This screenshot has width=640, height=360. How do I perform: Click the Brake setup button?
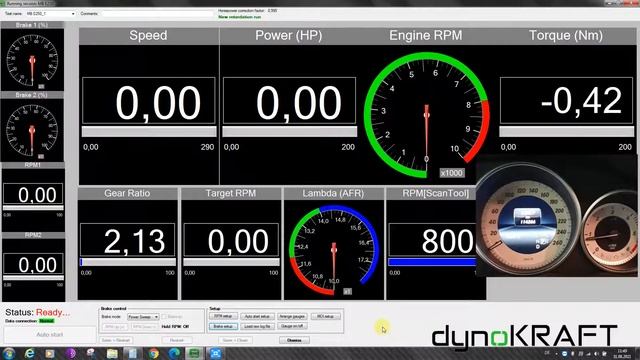pyautogui.click(x=223, y=326)
